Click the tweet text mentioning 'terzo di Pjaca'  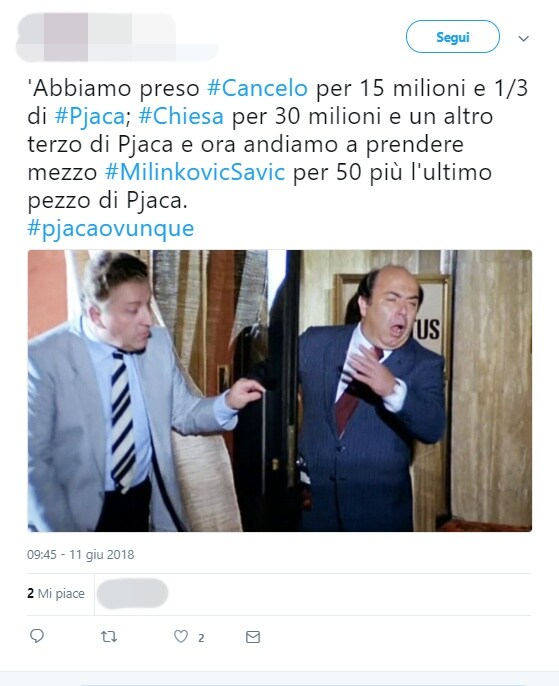[x=100, y=144]
